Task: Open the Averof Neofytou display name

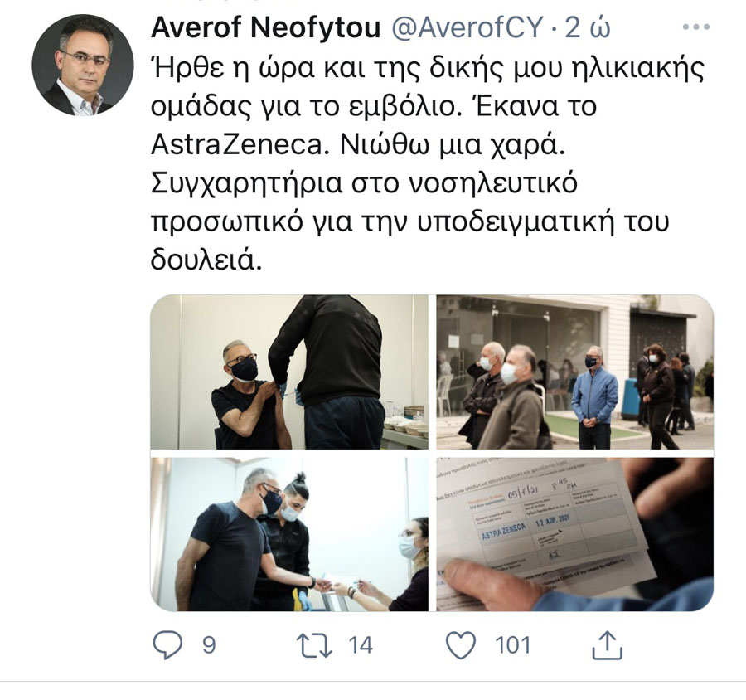Action: click(x=265, y=27)
